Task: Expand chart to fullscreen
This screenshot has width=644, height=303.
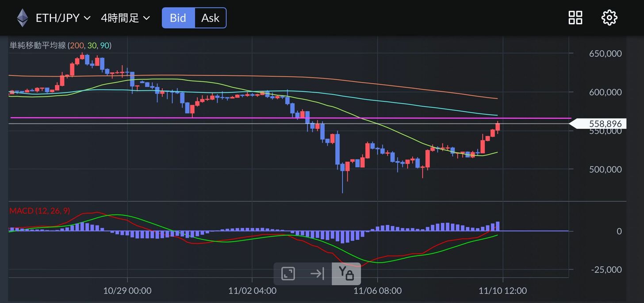Action: [288, 274]
